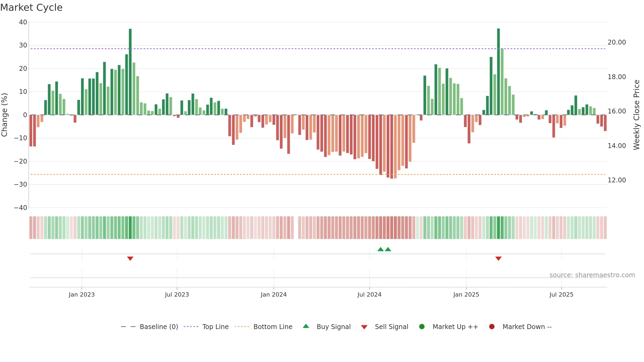Click the −20 tick on Change axis
This screenshot has height=362, width=644.
(21, 161)
